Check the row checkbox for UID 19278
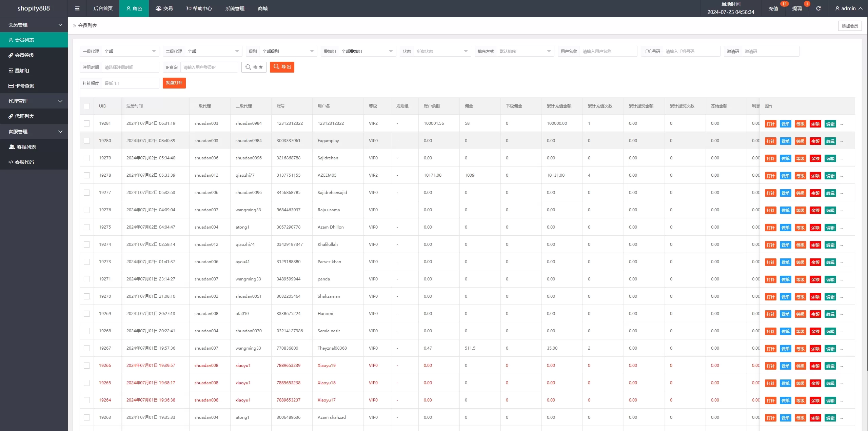The height and width of the screenshot is (431, 868). coord(87,175)
